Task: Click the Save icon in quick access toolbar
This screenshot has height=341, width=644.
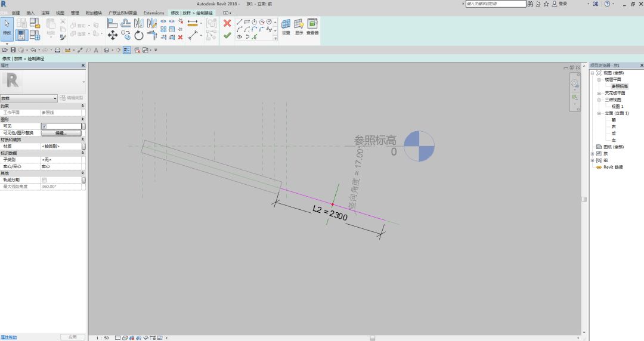Action: pos(13,50)
